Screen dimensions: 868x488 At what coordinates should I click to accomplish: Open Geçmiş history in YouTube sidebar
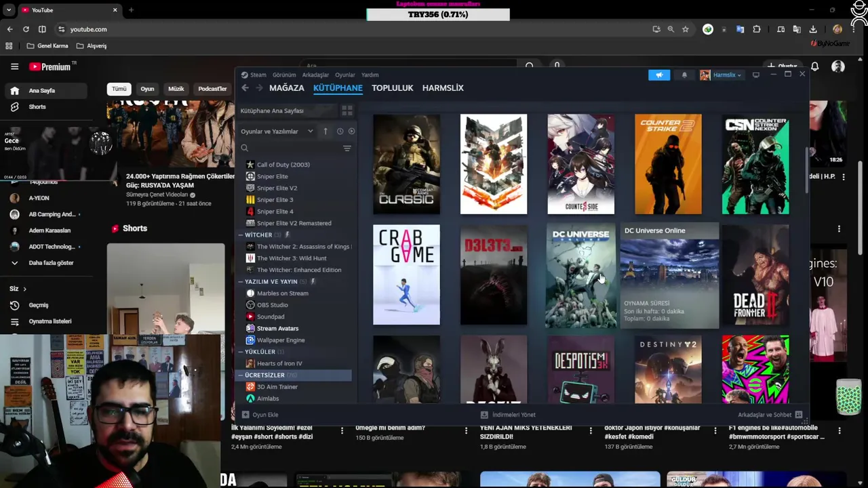coord(38,305)
